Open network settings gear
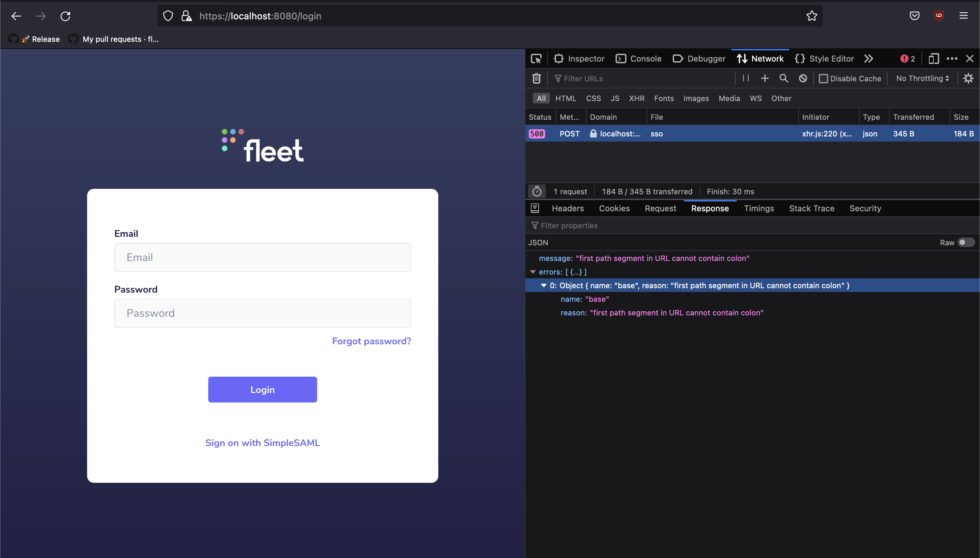 968,78
